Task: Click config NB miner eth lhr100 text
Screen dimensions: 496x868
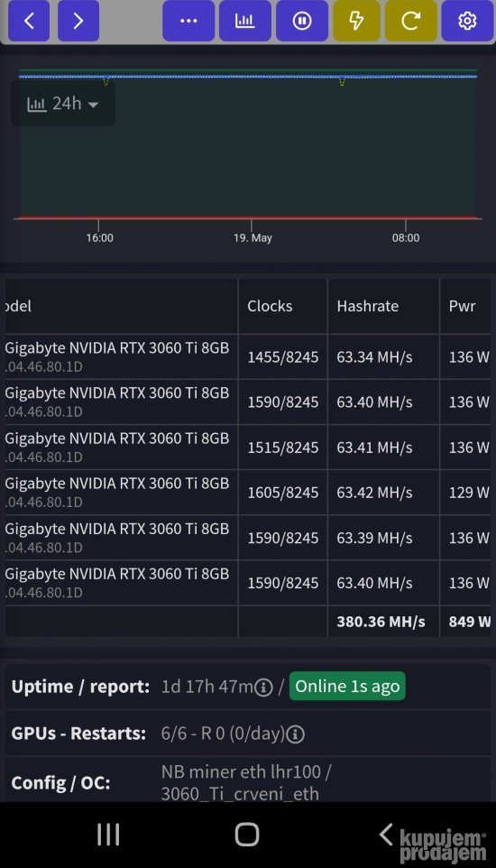Action: [x=246, y=771]
